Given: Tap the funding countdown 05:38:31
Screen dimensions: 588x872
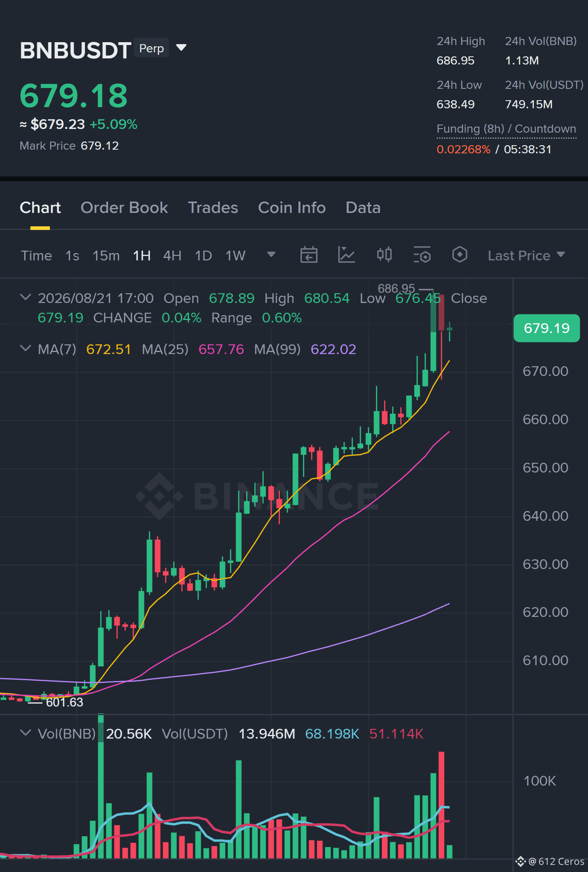Looking at the screenshot, I should coord(528,149).
